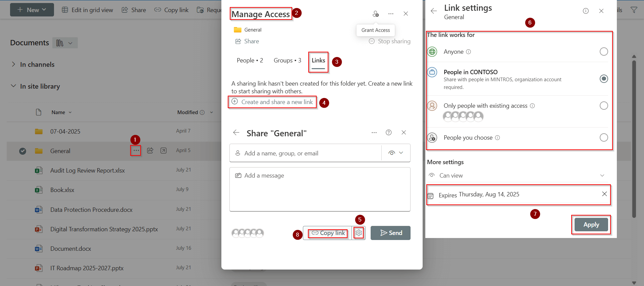Open Book.xlsx file
The height and width of the screenshot is (286, 644).
62,190
